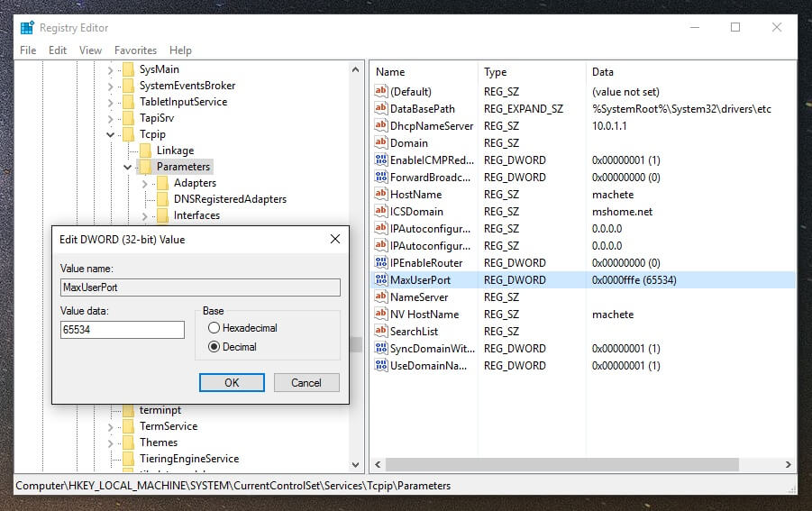Click the tree pane scroll down arrow
Image resolution: width=812 pixels, height=511 pixels.
[355, 464]
